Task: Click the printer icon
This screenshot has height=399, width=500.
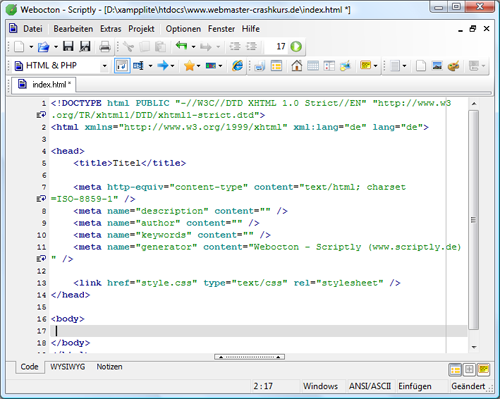Action: (x=105, y=47)
